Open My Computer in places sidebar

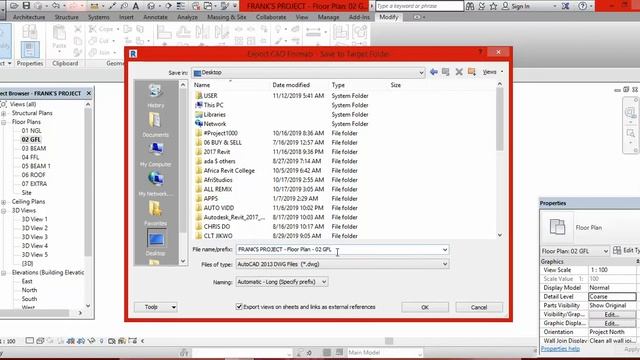[x=156, y=155]
